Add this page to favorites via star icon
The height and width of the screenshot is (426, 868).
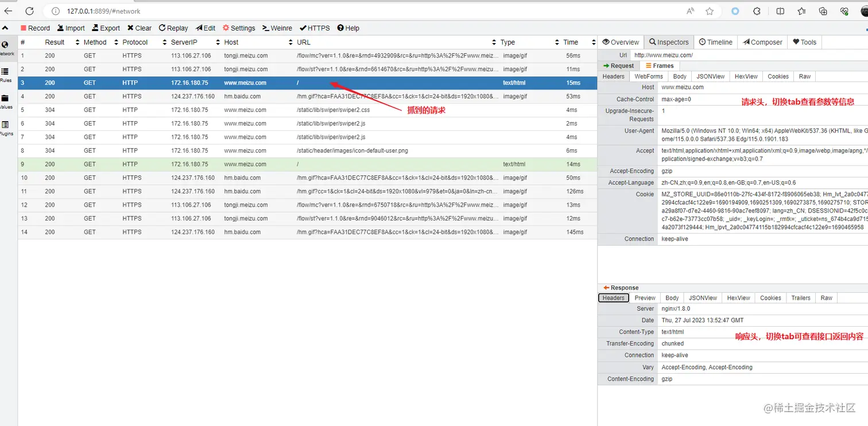[x=710, y=11]
